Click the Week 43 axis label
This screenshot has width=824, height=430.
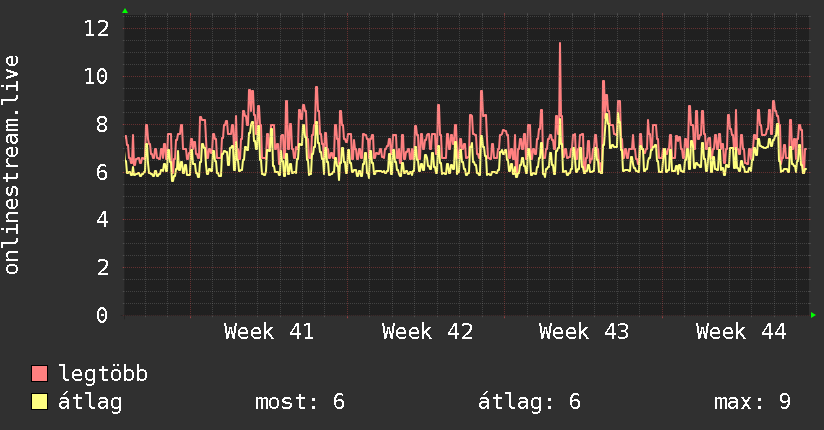(584, 332)
